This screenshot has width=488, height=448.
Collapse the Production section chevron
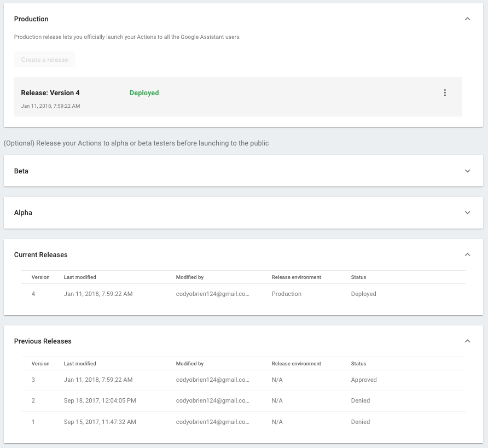coord(468,19)
